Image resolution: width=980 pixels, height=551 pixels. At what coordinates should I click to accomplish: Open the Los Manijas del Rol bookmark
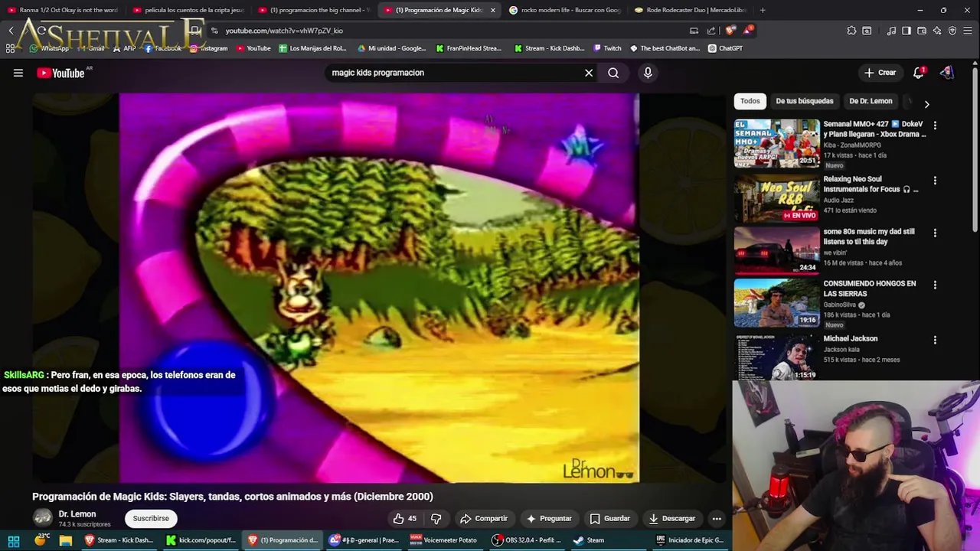(312, 48)
